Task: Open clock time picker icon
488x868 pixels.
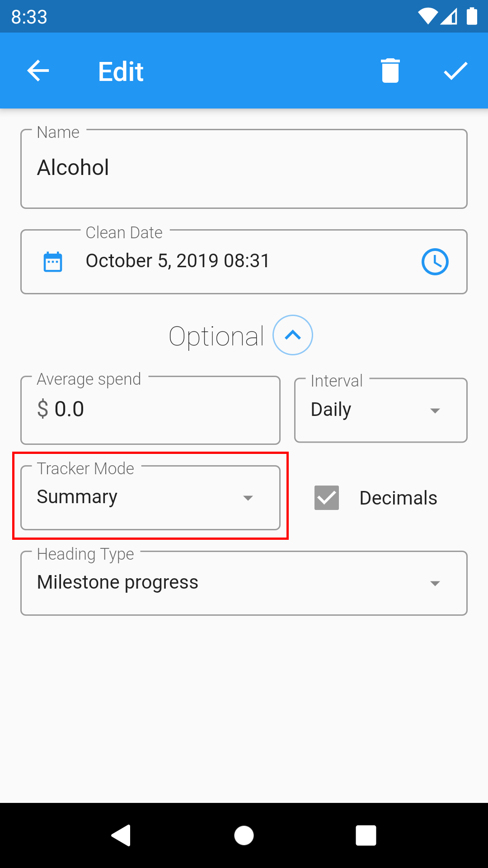Action: coord(435,262)
